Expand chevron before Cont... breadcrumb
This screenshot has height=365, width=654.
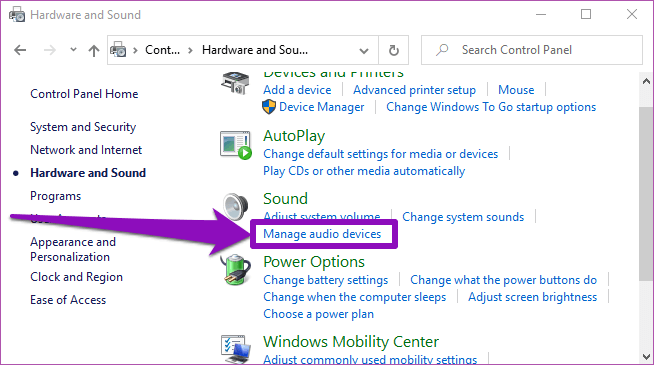point(135,50)
